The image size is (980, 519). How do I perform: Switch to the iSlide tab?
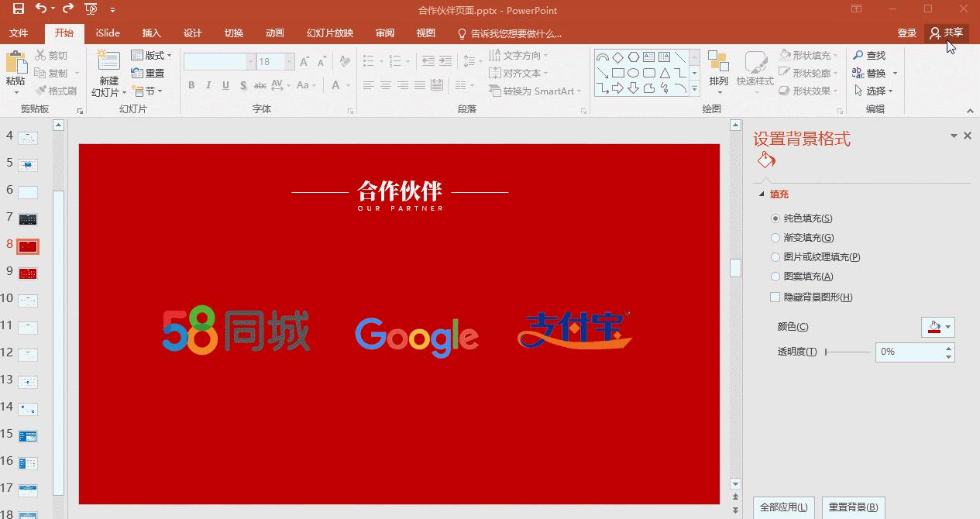pos(108,33)
